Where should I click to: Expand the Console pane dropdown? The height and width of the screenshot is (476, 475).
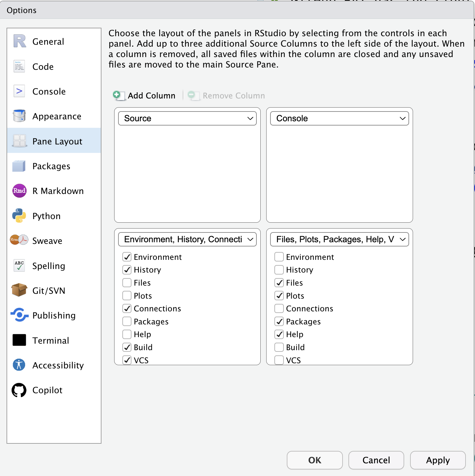pos(339,118)
